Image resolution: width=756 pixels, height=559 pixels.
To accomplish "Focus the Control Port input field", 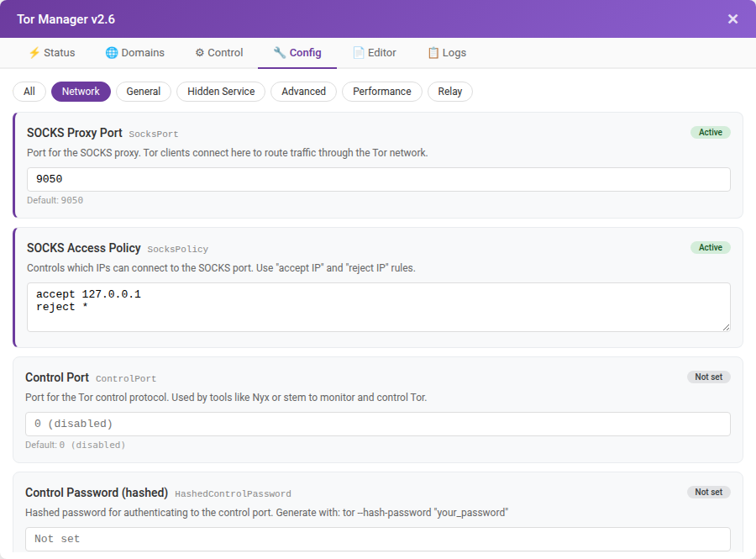I will 377,424.
